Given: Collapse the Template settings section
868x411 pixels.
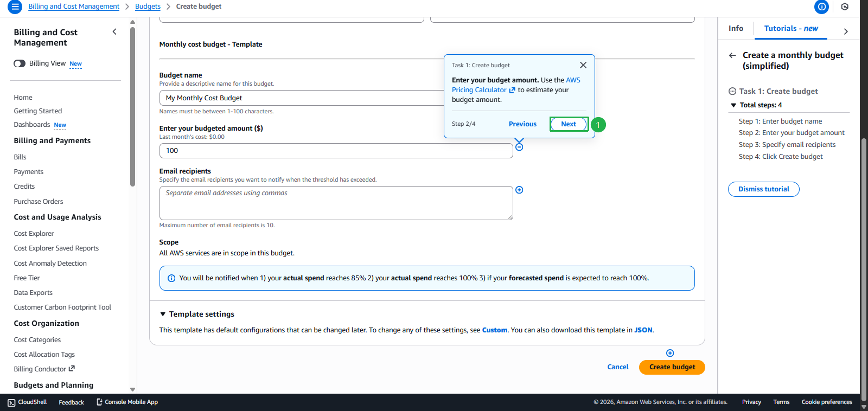Looking at the screenshot, I should pos(163,314).
